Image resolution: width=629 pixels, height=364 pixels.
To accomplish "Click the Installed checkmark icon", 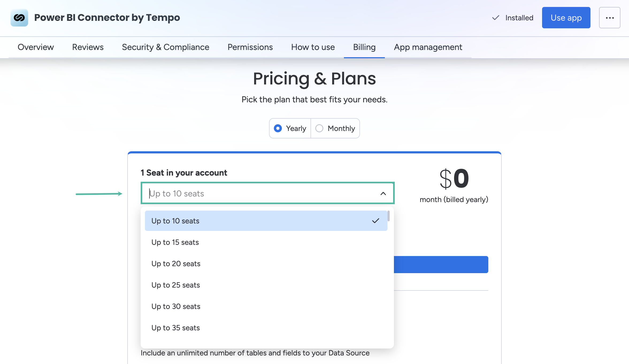I will coord(496,18).
